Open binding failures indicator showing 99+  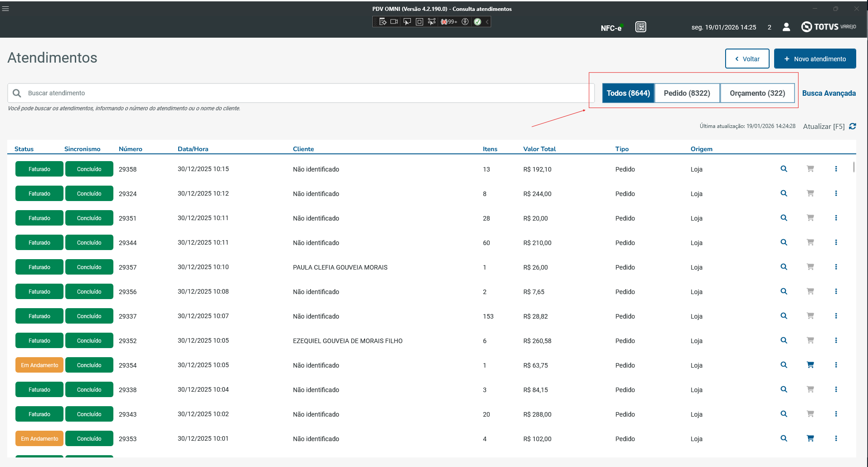click(449, 22)
